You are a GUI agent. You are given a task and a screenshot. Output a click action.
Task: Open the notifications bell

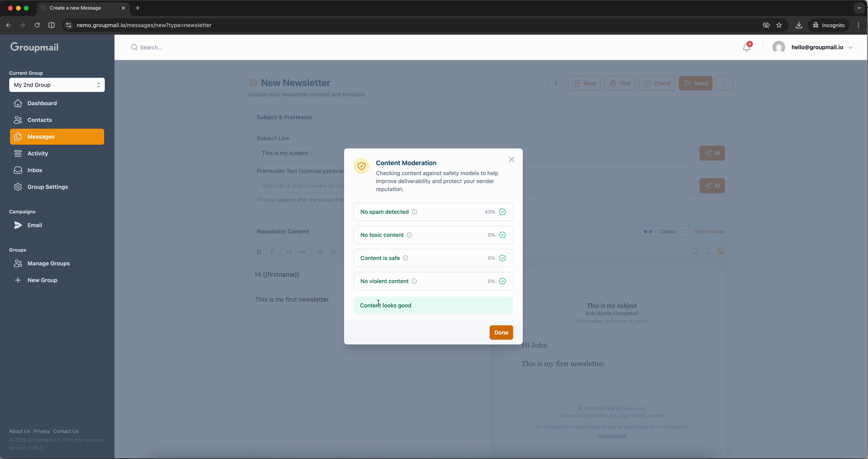[746, 47]
